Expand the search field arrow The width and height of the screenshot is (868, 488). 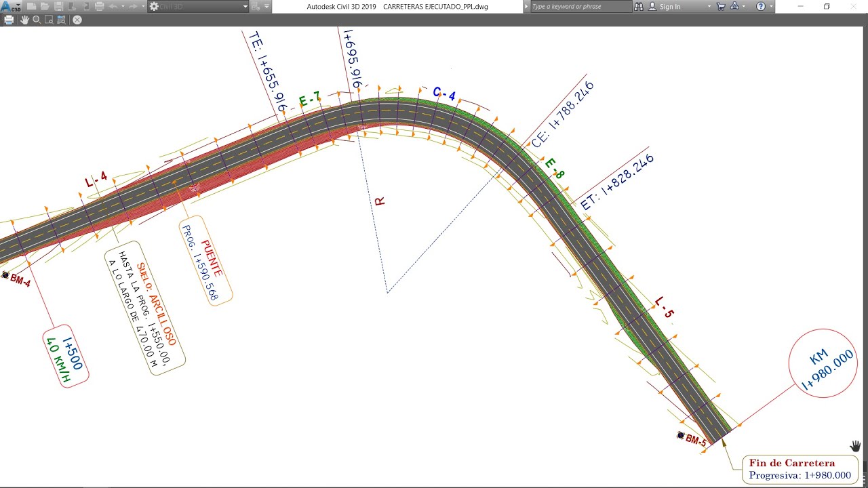(526, 6)
